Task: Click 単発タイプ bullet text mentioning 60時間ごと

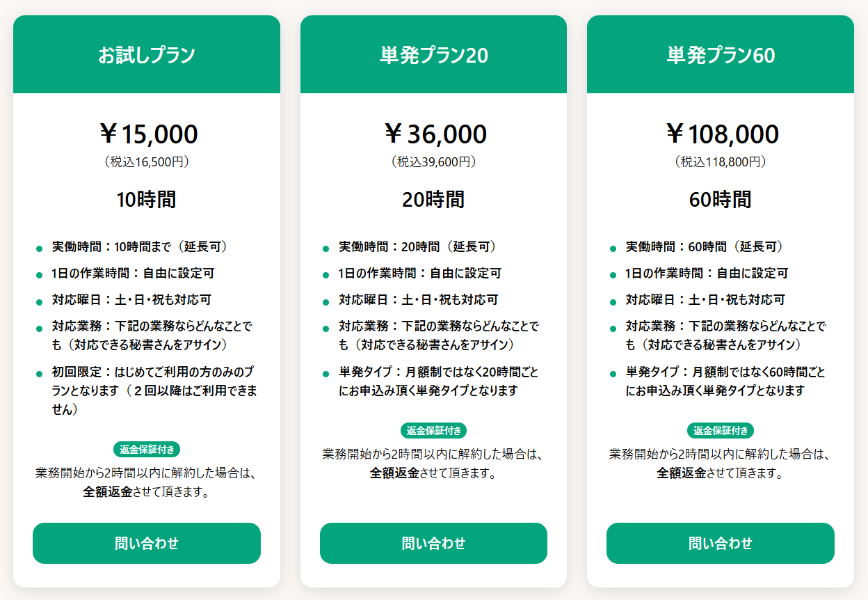Action: point(725,381)
